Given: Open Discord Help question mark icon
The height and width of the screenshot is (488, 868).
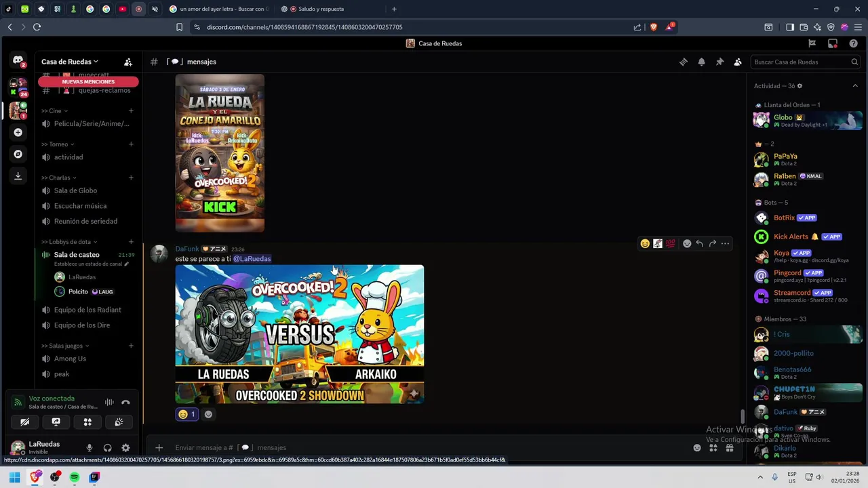Looking at the screenshot, I should (x=853, y=43).
